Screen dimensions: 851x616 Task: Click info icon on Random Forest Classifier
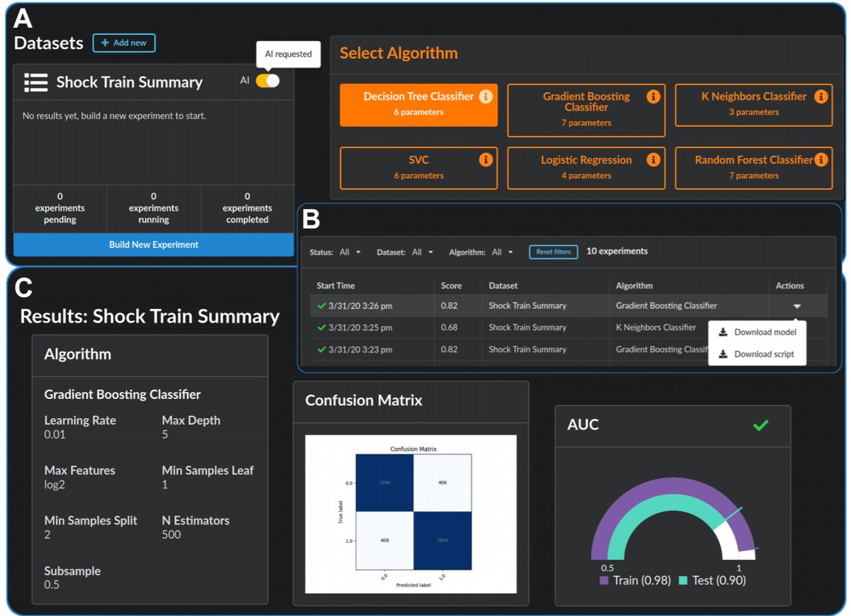point(821,159)
